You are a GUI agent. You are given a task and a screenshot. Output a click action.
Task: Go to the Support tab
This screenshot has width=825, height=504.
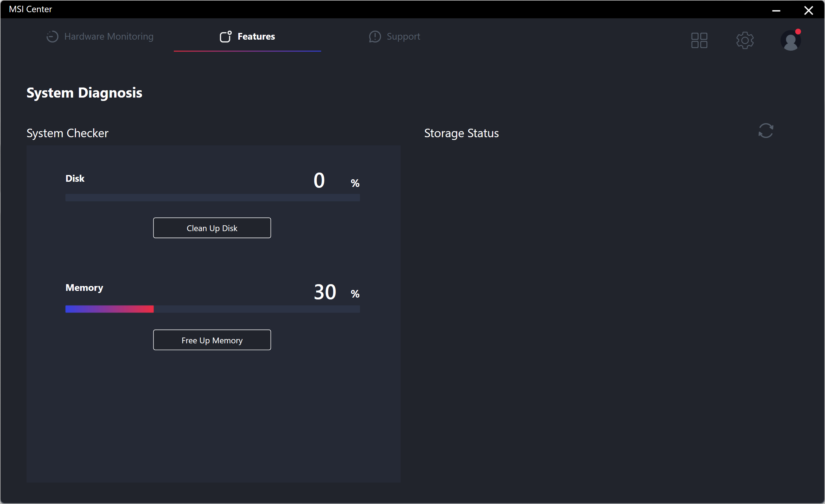pos(403,37)
